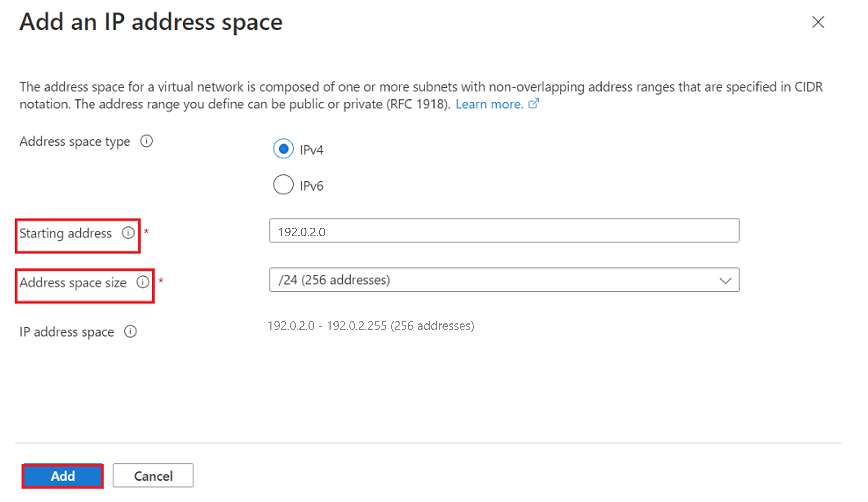Select a different subnet size option
The height and width of the screenshot is (502, 868).
726,280
